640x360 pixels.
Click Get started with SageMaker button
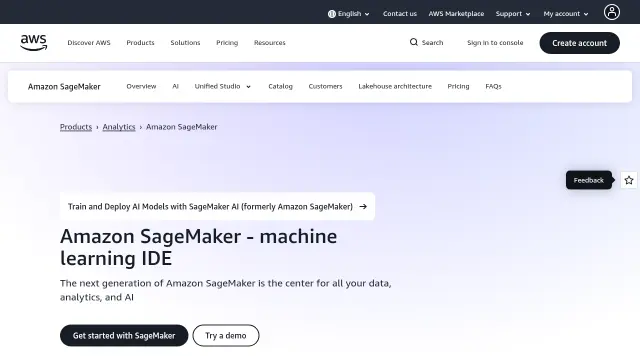tap(124, 336)
